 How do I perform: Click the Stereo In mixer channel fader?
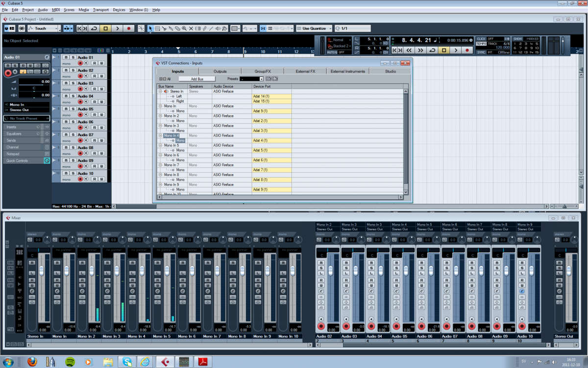pos(41,270)
